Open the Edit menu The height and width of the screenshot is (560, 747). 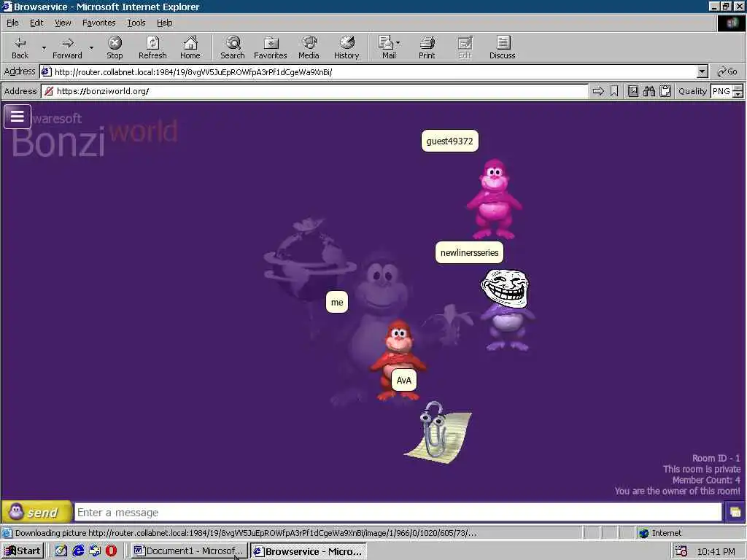[36, 23]
